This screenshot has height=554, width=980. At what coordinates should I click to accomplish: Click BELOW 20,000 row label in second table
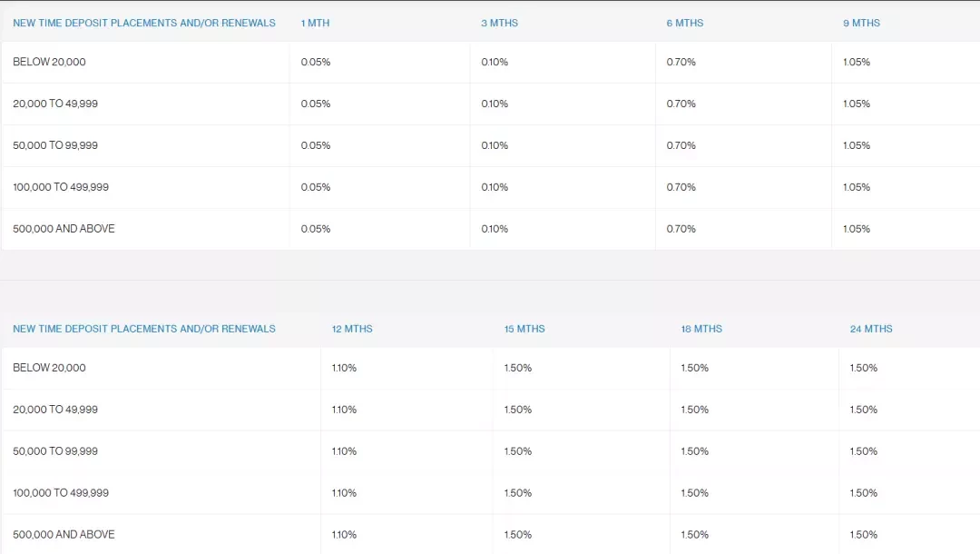point(49,368)
